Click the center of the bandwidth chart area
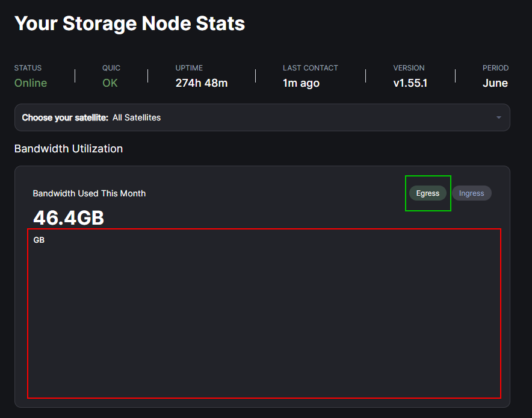Image resolution: width=532 pixels, height=418 pixels. tap(264, 313)
